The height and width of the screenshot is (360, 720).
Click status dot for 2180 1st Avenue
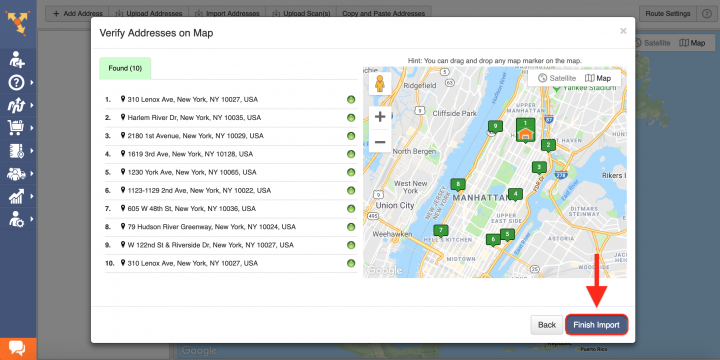coord(351,136)
